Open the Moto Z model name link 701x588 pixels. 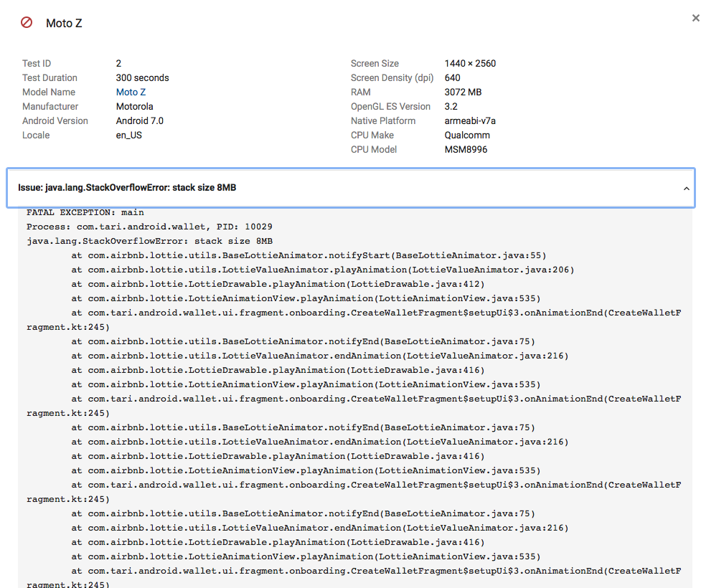click(131, 92)
